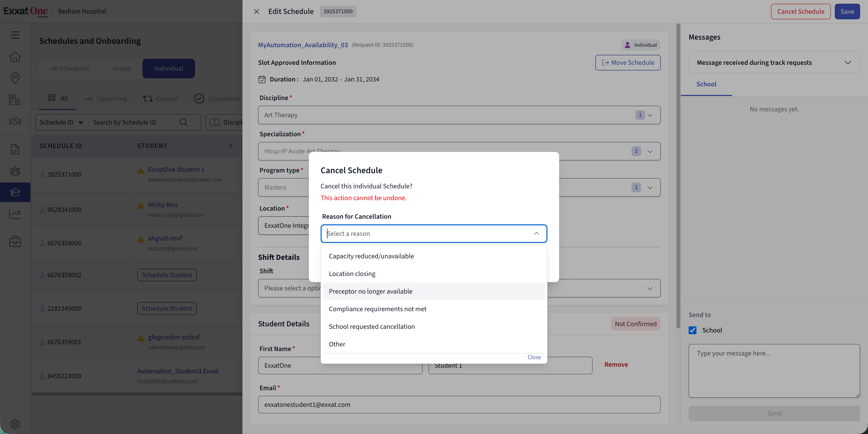Select the Individual tab
The height and width of the screenshot is (434, 868).
[x=168, y=69]
